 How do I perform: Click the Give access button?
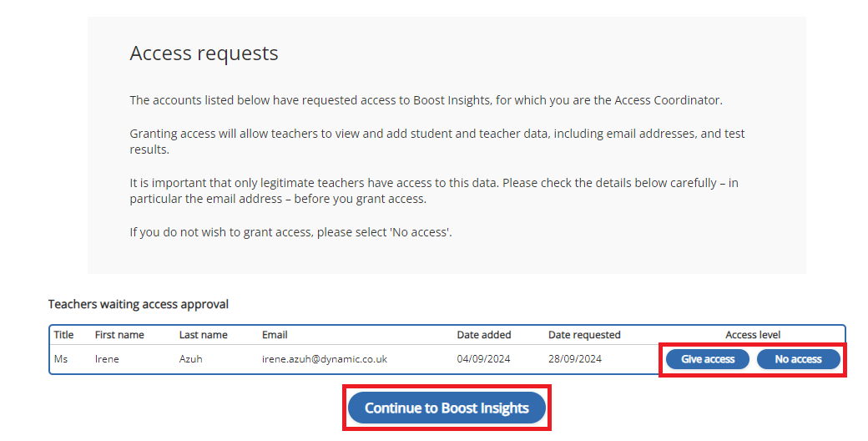[708, 359]
